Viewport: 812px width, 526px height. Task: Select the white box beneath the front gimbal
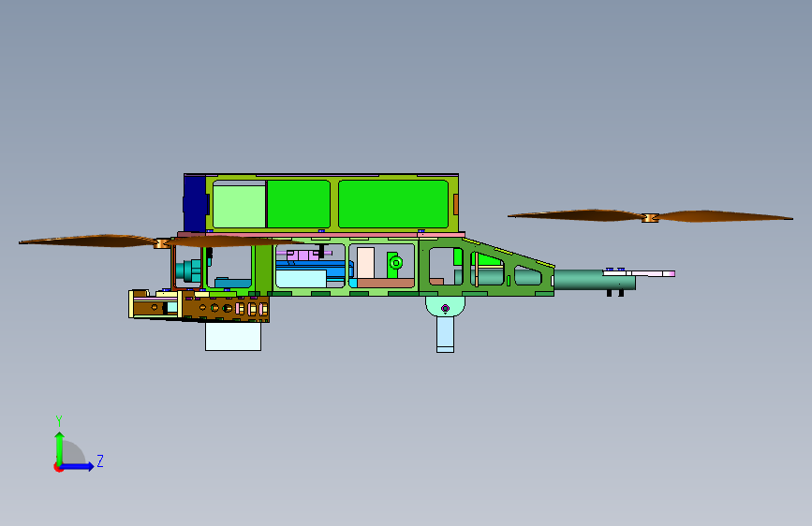click(233, 336)
